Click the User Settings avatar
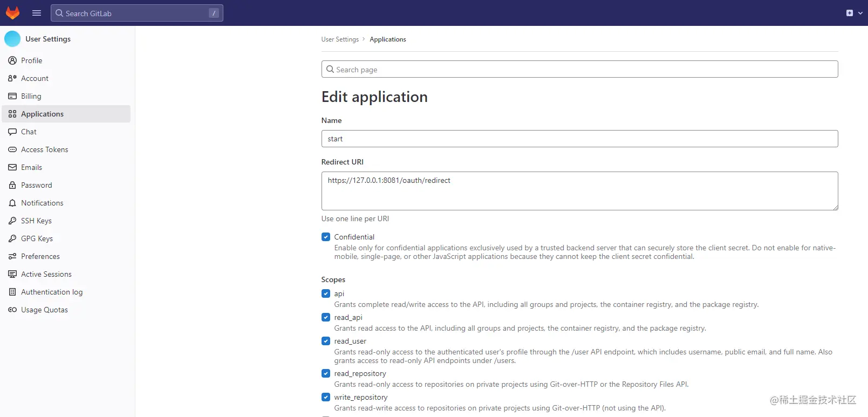868x417 pixels. 12,39
